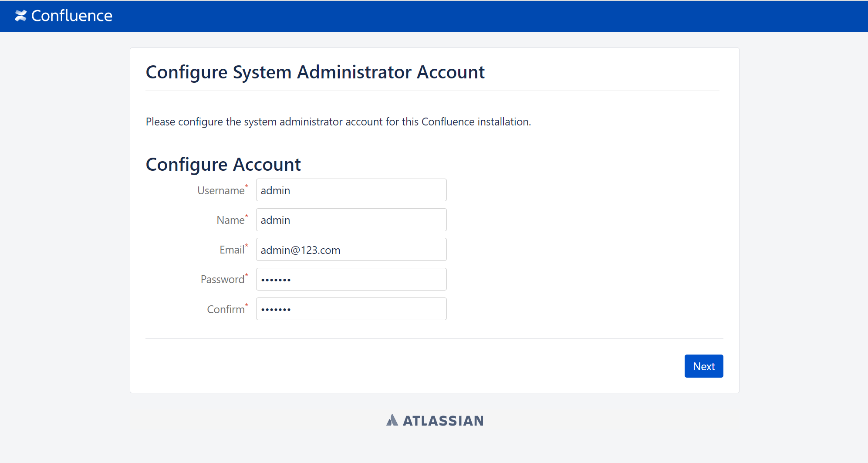This screenshot has height=463, width=868.
Task: Click the ATLASSIAN footer wordmark
Action: (x=443, y=421)
